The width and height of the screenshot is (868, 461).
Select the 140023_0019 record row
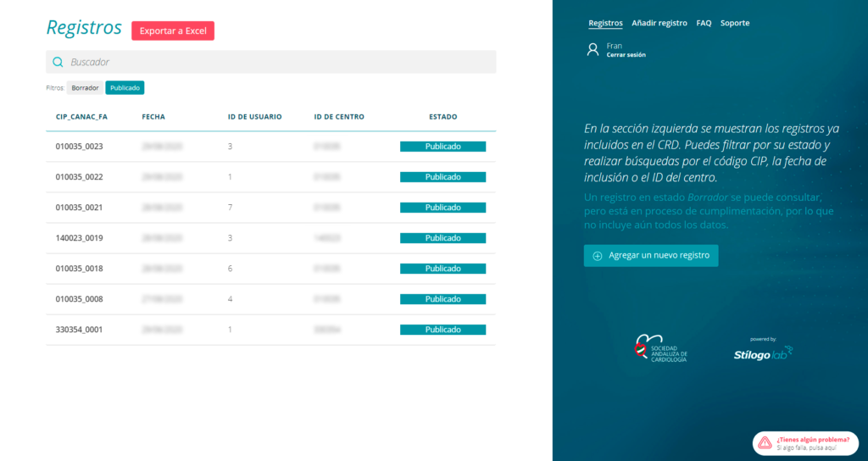[79, 238]
